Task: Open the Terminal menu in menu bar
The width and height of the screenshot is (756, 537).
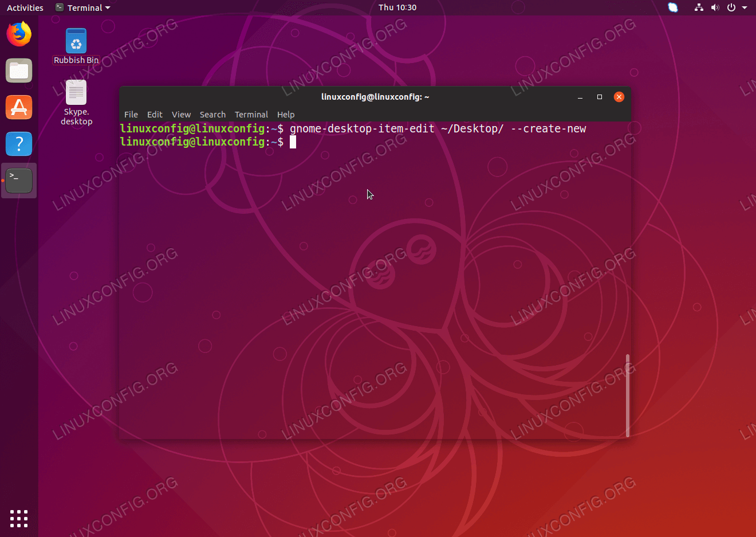Action: (x=251, y=115)
